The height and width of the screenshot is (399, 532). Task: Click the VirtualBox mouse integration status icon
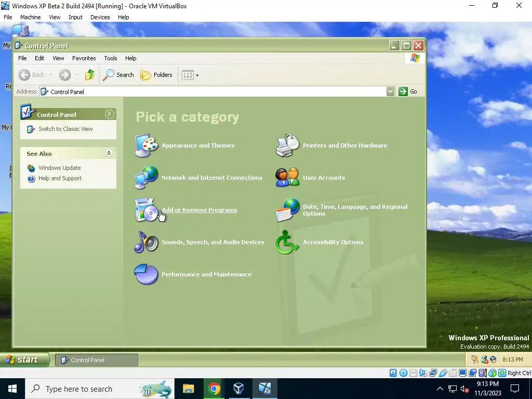[493, 373]
